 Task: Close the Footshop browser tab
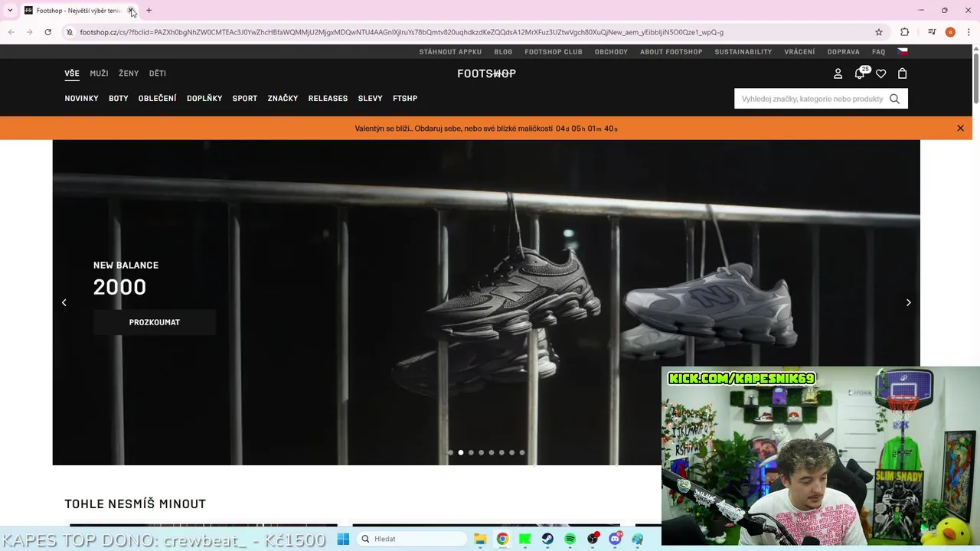[131, 11]
